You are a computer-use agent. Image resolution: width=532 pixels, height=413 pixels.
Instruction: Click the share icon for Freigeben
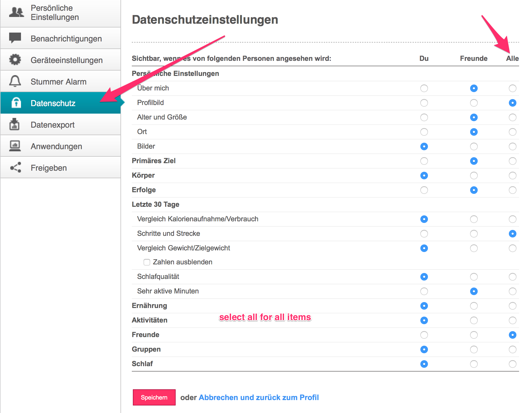tap(16, 167)
